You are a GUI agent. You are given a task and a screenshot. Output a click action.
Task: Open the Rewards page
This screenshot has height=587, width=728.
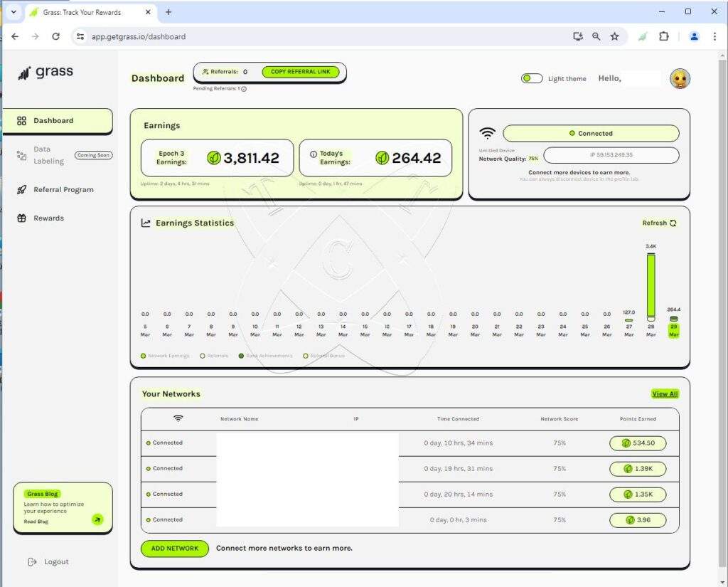[x=41, y=218]
